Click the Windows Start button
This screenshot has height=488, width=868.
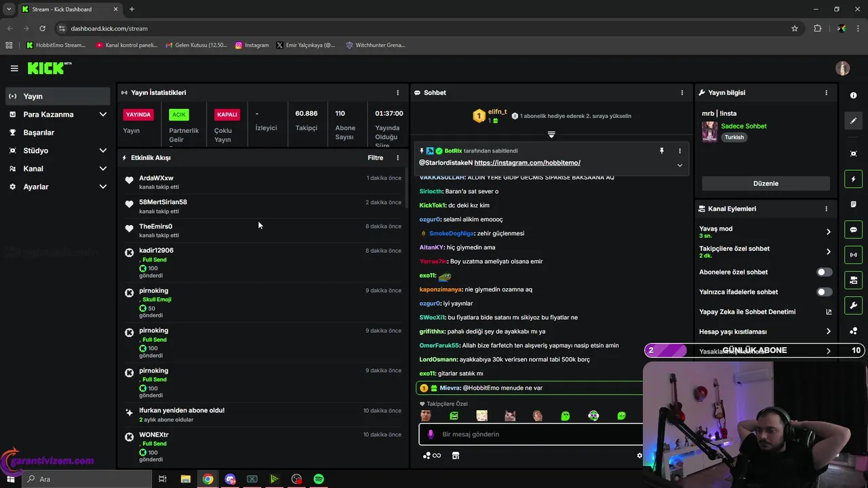pos(11,479)
